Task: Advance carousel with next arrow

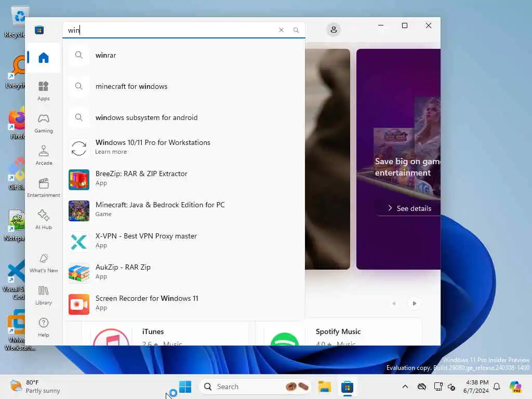Action: pos(414,303)
